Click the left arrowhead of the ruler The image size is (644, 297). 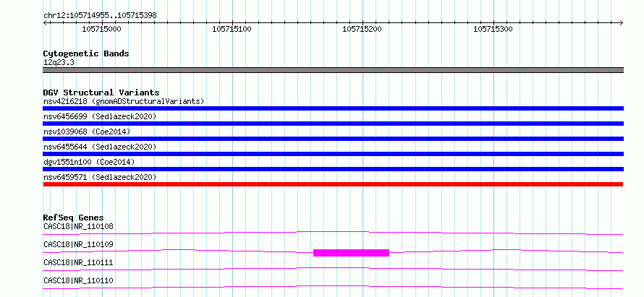[x=45, y=22]
